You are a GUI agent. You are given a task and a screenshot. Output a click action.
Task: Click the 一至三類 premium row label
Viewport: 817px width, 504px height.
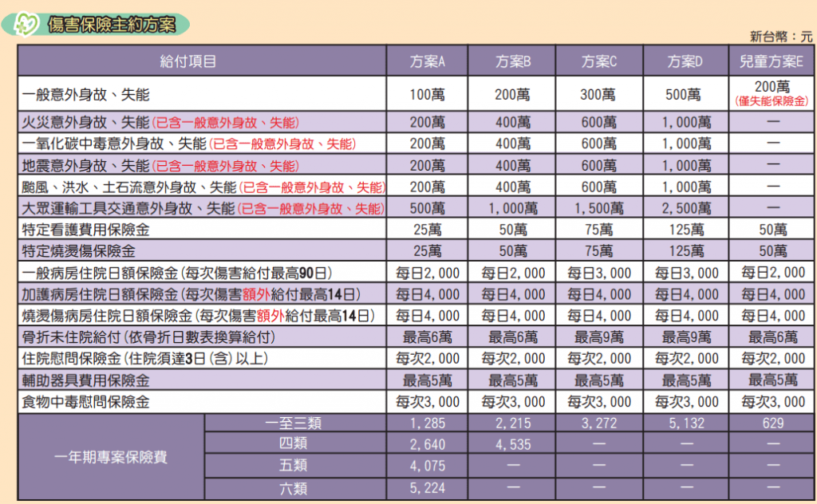pos(294,423)
